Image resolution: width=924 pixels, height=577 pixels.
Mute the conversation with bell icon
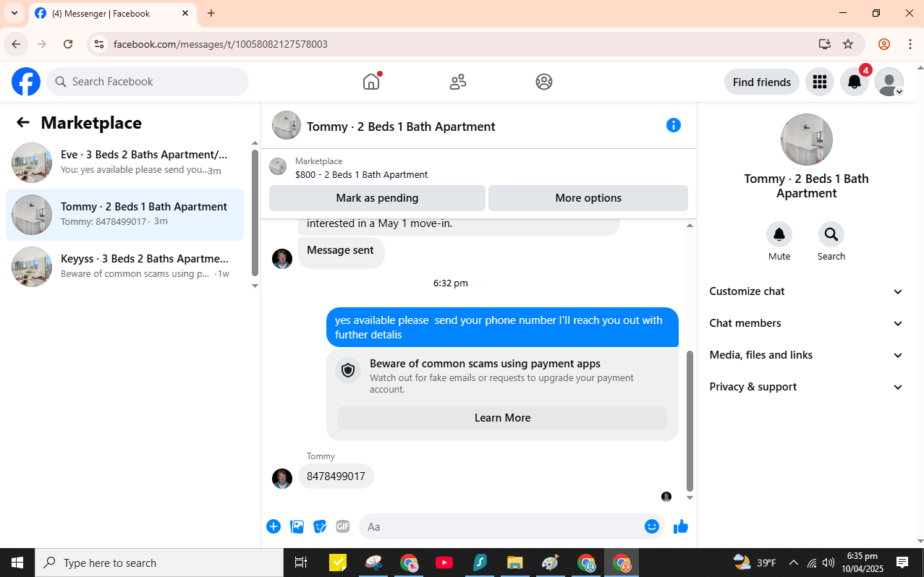(x=779, y=234)
